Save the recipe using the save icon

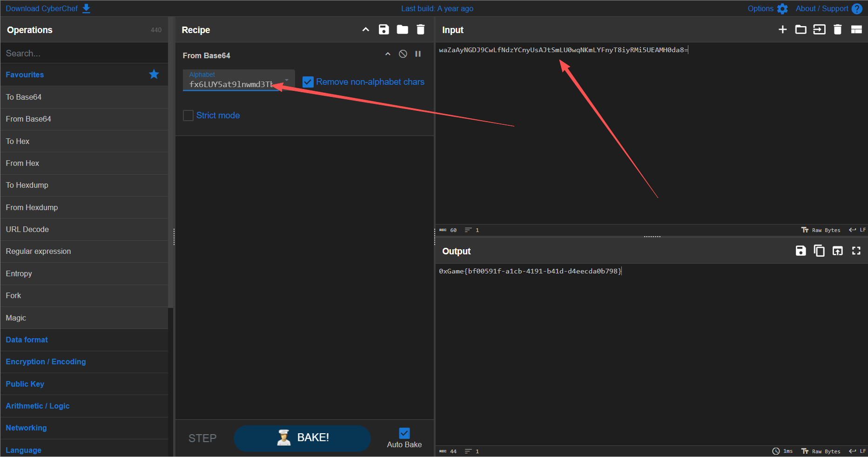coord(384,30)
